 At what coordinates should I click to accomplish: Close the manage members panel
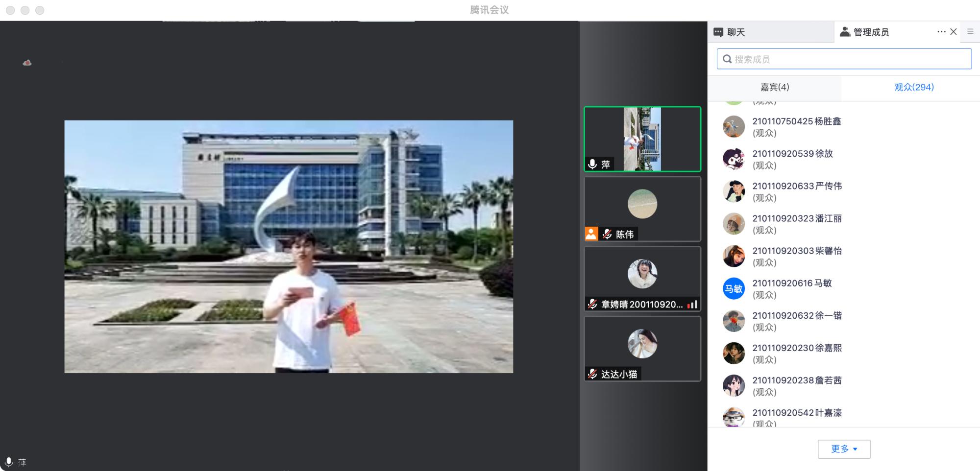point(954,32)
